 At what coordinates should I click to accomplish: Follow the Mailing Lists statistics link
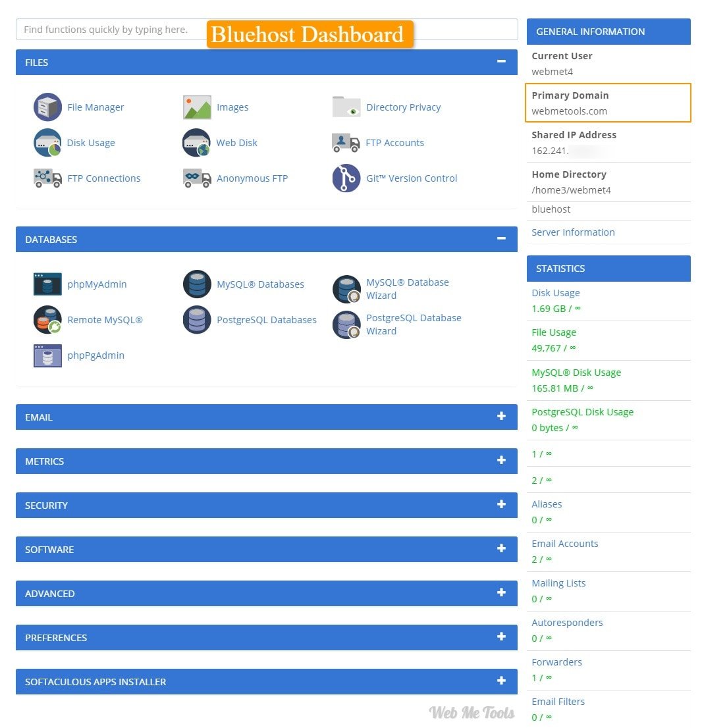558,583
